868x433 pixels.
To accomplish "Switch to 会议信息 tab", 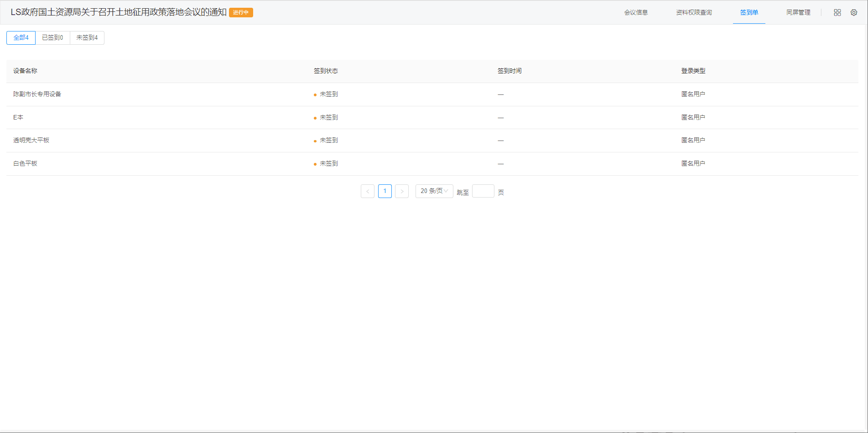I will [636, 12].
